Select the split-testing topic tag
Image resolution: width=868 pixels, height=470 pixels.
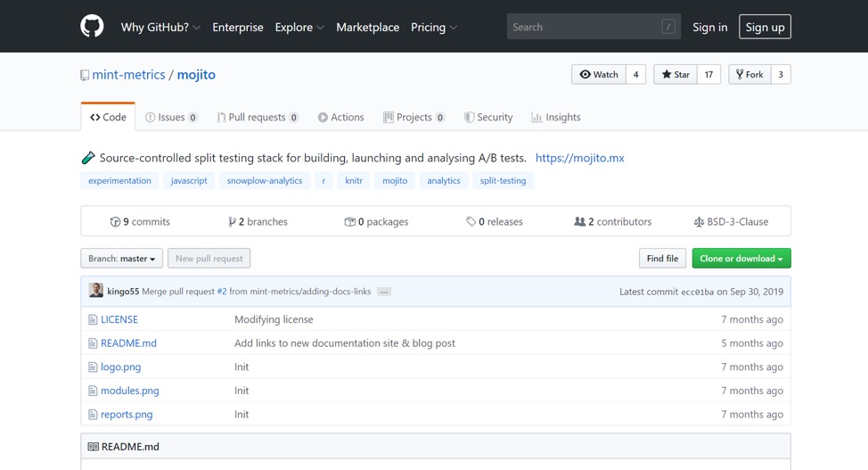(x=504, y=181)
